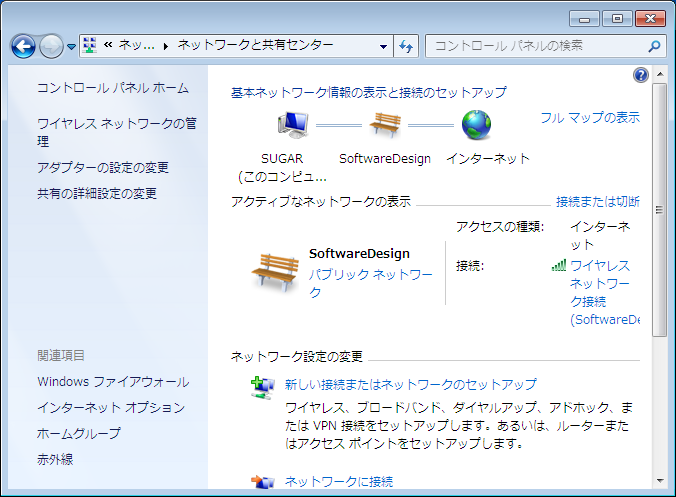Maximize the window
This screenshot has width=676, height=497.
617,19
